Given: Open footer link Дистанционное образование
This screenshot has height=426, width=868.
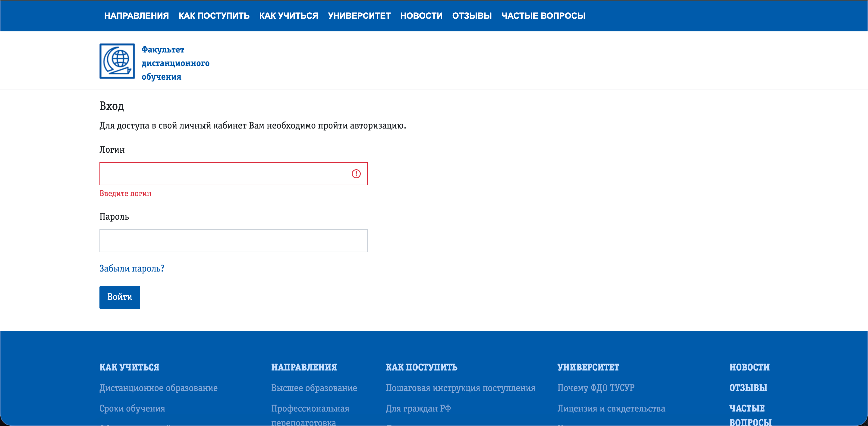Looking at the screenshot, I should coord(158,388).
